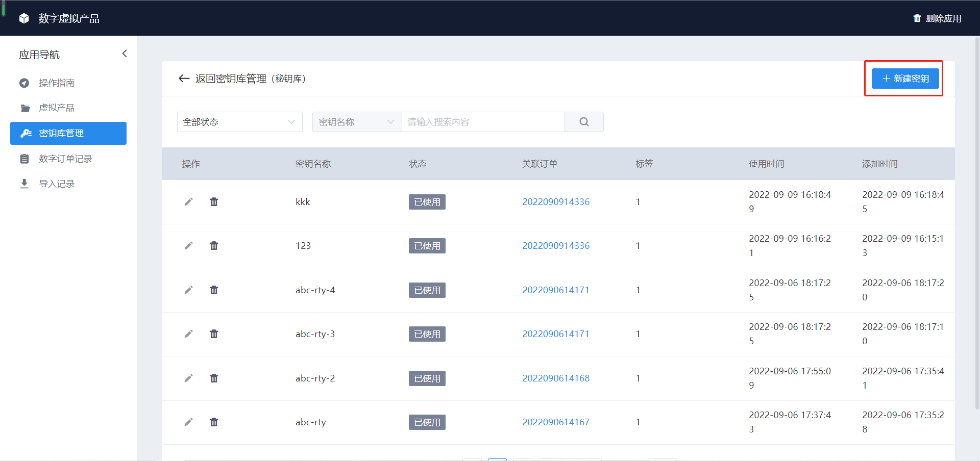Viewport: 980px width, 461px height.
Task: Delete the abc-rty key with trash icon
Action: pyautogui.click(x=214, y=422)
